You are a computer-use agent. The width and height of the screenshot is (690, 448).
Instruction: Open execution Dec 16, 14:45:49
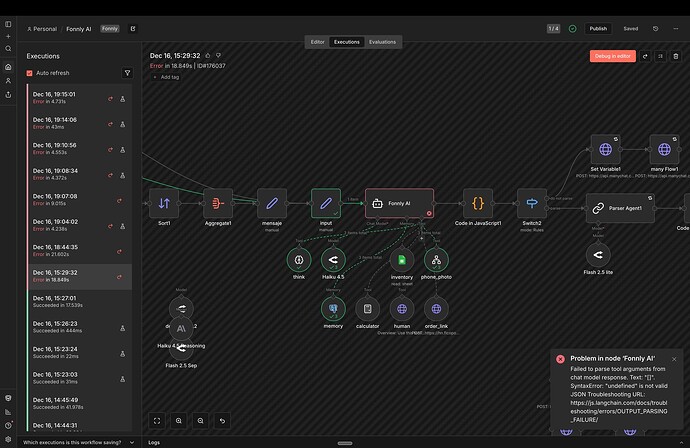tap(80, 403)
